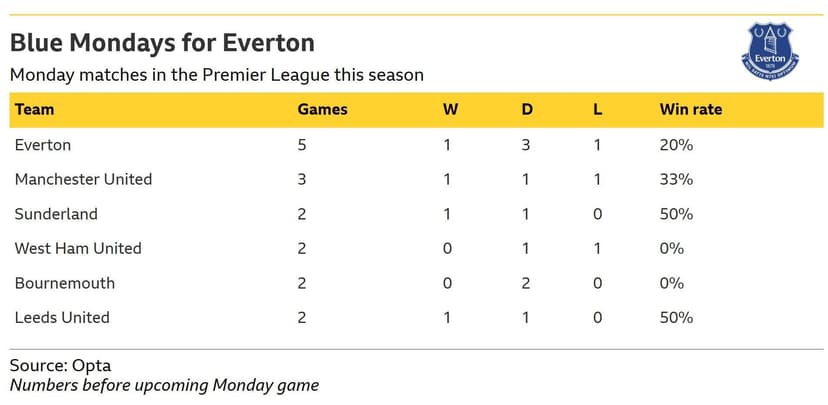Click Everton's 20% win rate value
Image resolution: width=828 pixels, height=405 pixels.
click(x=676, y=145)
